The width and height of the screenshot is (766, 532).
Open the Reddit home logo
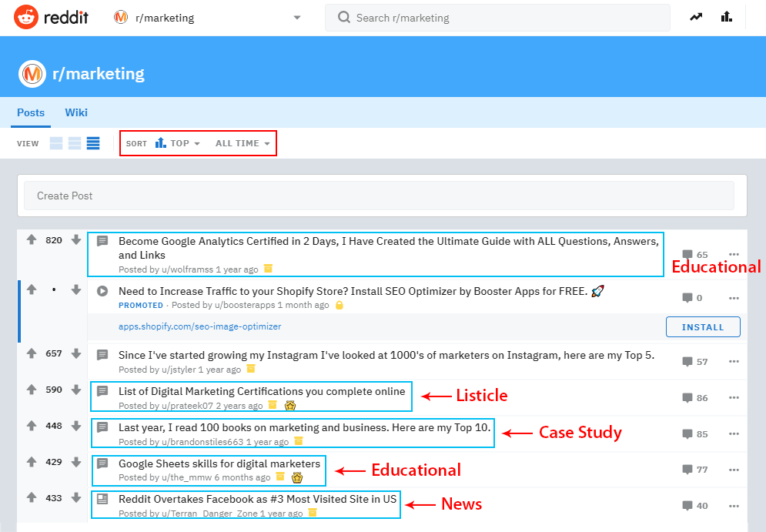tap(51, 18)
